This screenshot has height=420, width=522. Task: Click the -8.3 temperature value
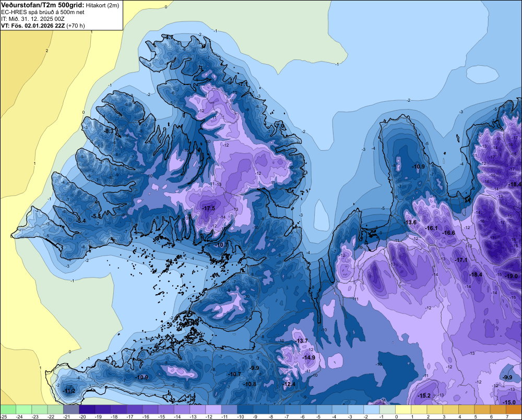pos(109,131)
